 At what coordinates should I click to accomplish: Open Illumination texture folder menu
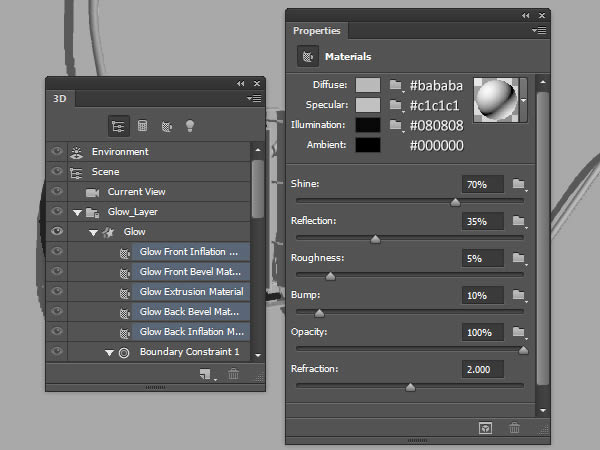point(396,125)
